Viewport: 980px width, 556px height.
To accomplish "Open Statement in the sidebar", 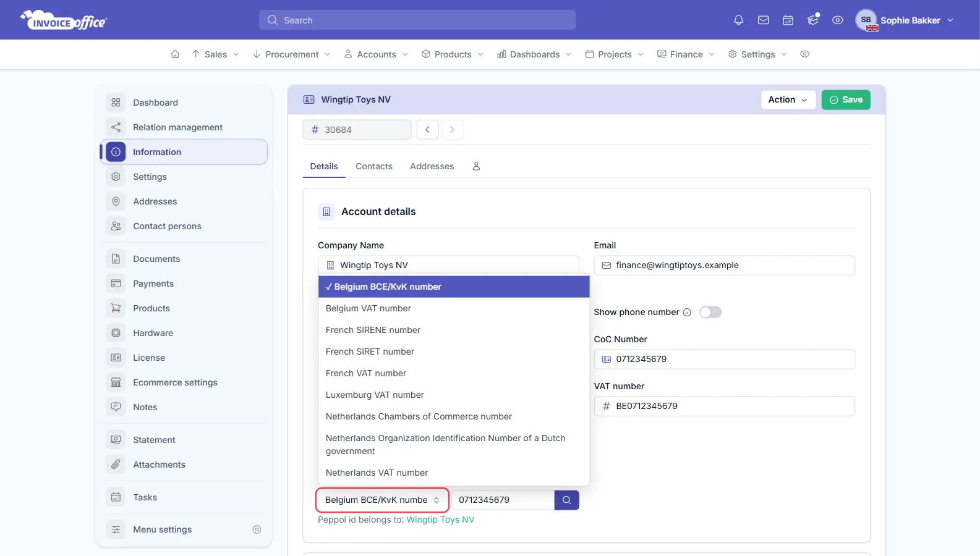I will (184, 440).
